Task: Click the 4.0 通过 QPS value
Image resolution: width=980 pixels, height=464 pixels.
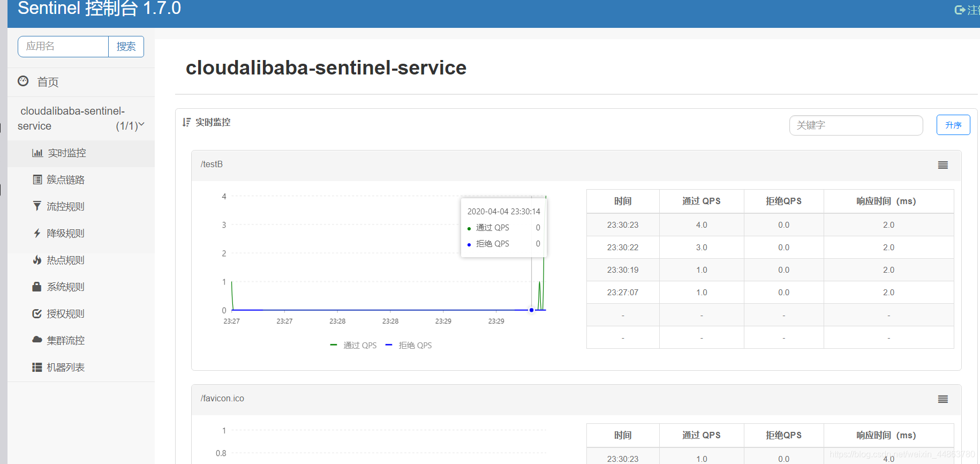Action: click(x=702, y=225)
